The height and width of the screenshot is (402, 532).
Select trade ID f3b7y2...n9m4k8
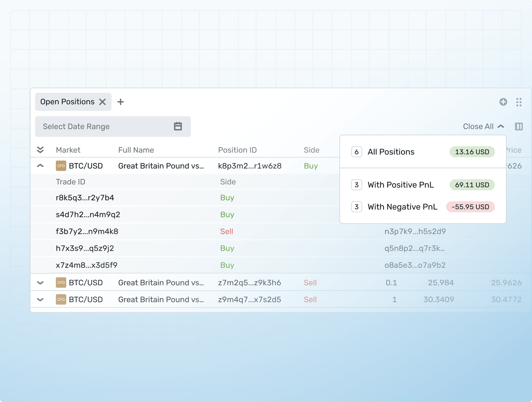(x=87, y=231)
